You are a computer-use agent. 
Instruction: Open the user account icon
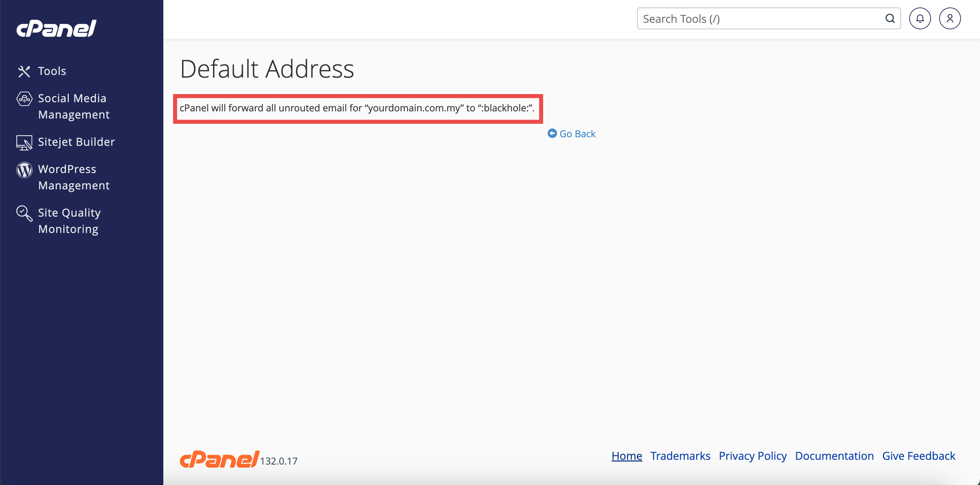coord(950,19)
